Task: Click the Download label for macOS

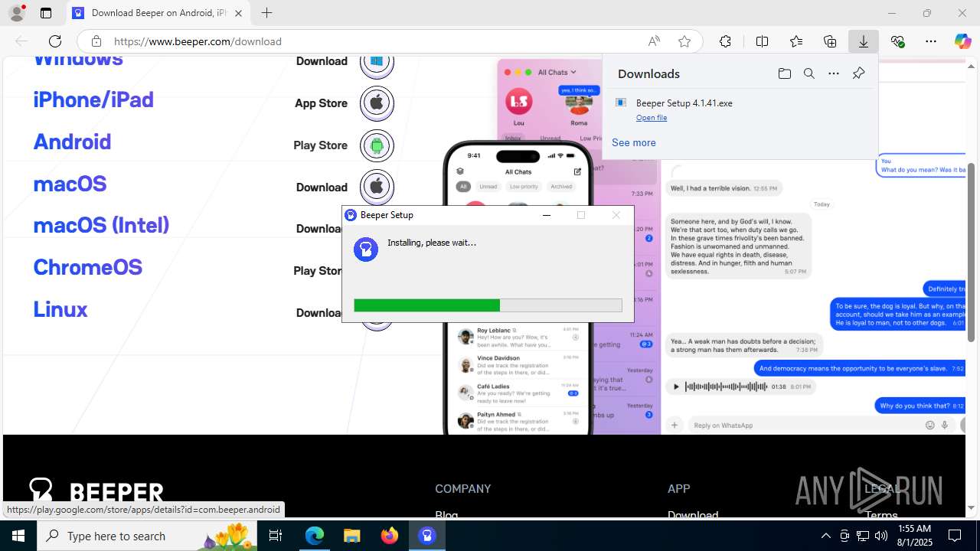Action: 322,187
